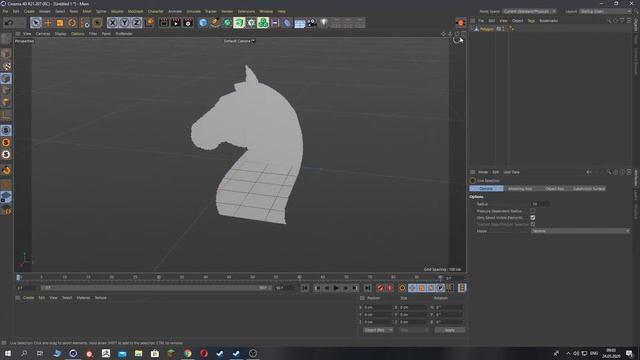Click the Coordinate System cube icon

click(150, 23)
